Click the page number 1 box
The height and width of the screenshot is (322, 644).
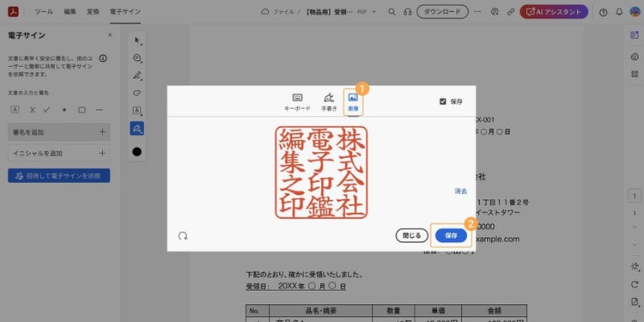pos(635,196)
